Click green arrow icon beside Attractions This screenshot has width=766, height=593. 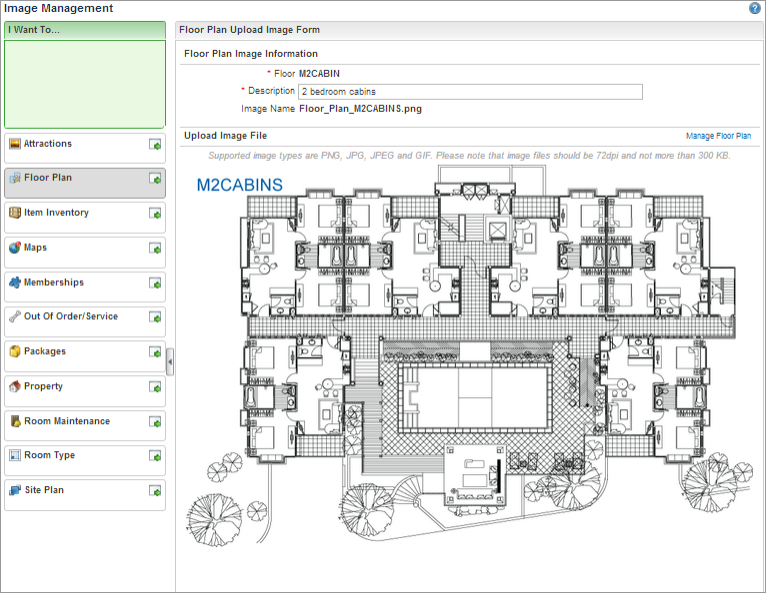[155, 145]
